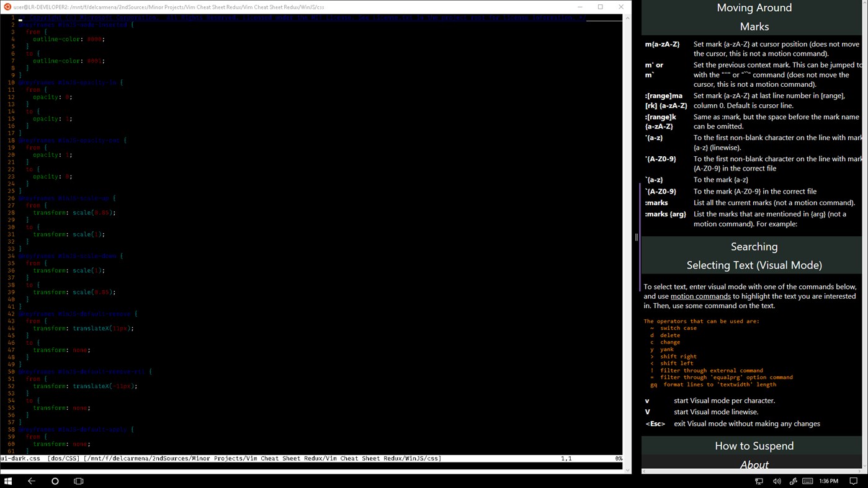Expand the Marks section of the cheat sheet
Screen dimensions: 868x488
pos(754,26)
